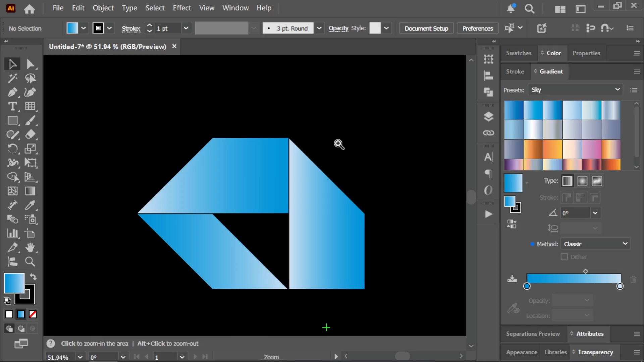Close the Untitled-7 document tab
Viewport: 644px width, 362px height.
point(174,46)
